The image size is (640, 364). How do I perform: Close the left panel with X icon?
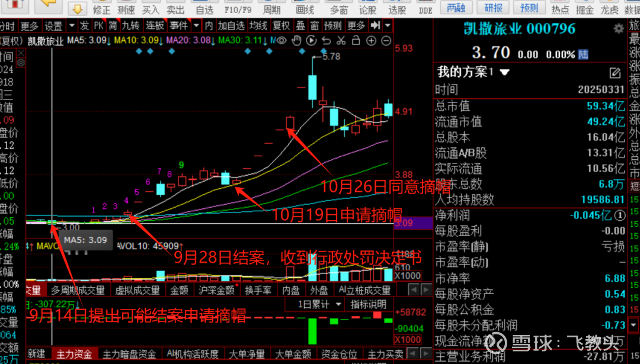pos(21,53)
